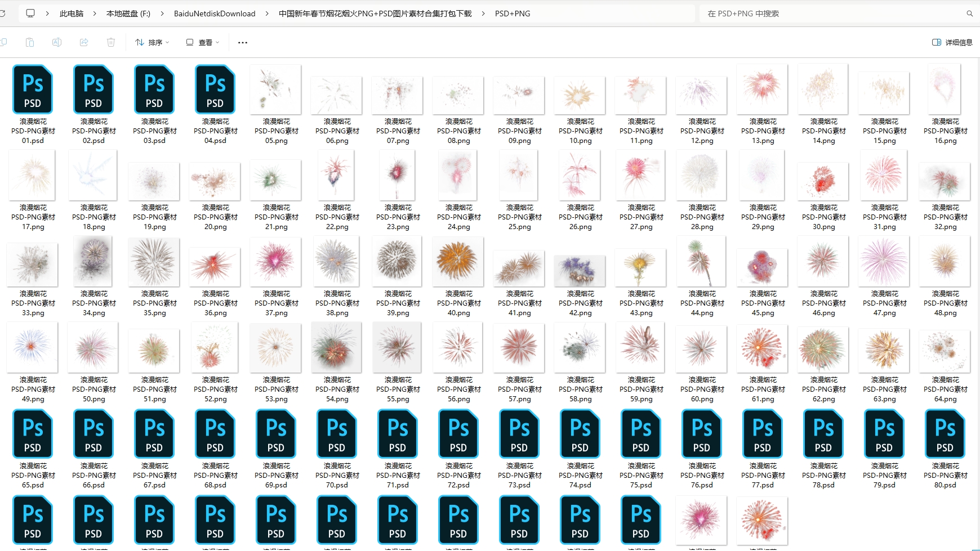980x551 pixels.
Task: Select the blue firework thumbnail 49.png
Action: pyautogui.click(x=33, y=347)
